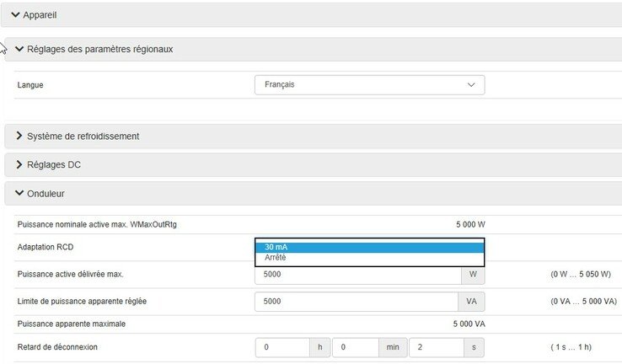This screenshot has height=364, width=622.
Task: Collapse the Onduleur section
Action: (x=20, y=194)
